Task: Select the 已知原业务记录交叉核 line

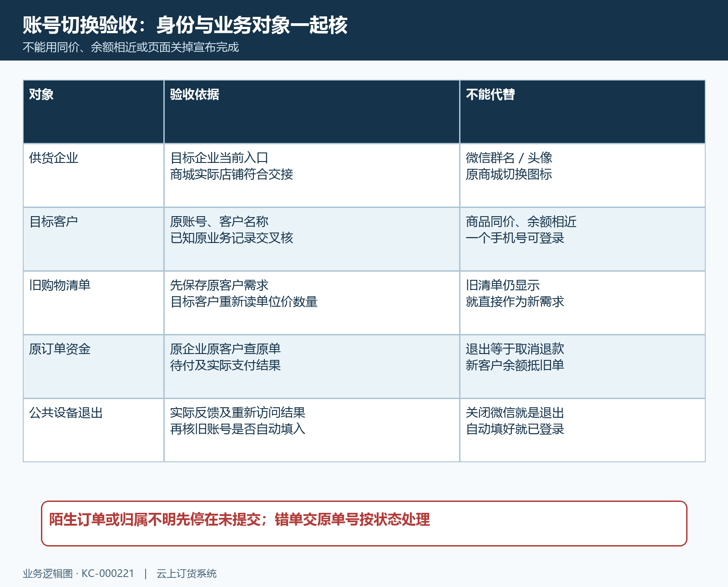Action: [232, 238]
